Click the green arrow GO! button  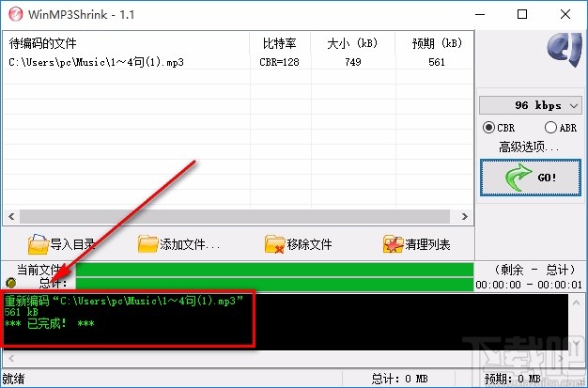531,178
